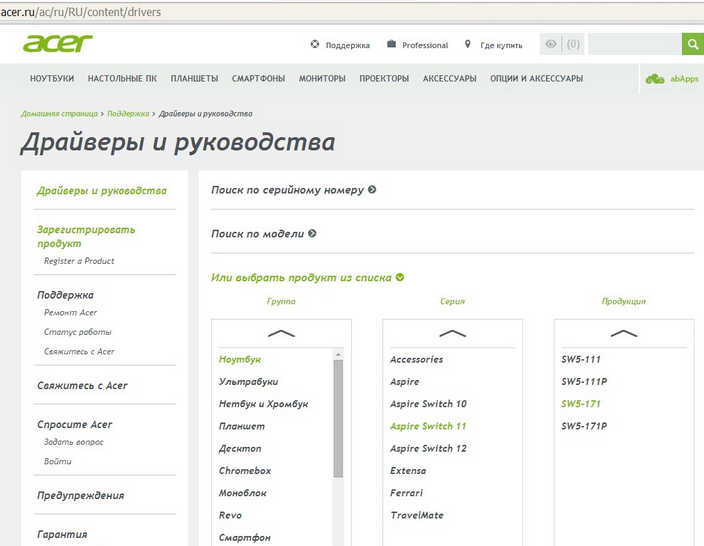
Task: Open the Где купить link
Action: tap(501, 45)
